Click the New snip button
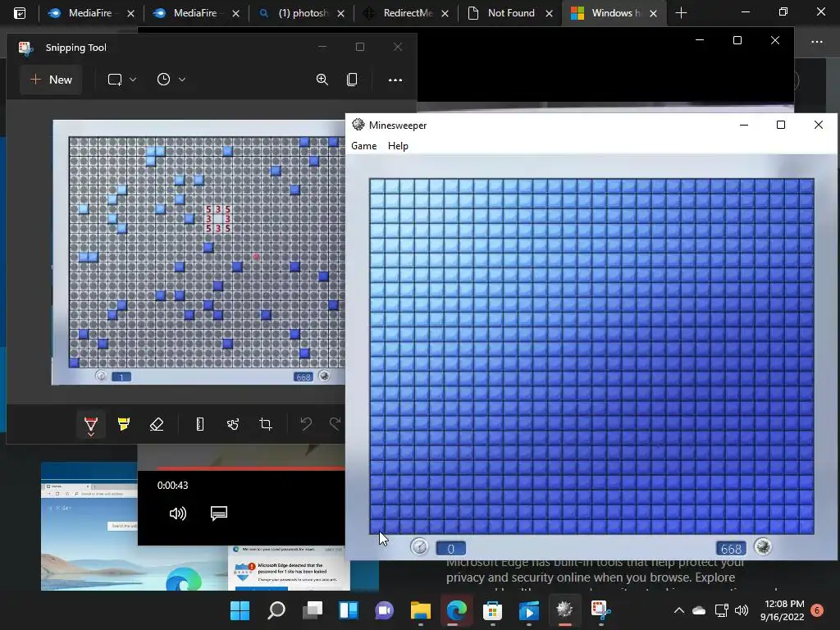Image resolution: width=840 pixels, height=630 pixels. (x=51, y=80)
